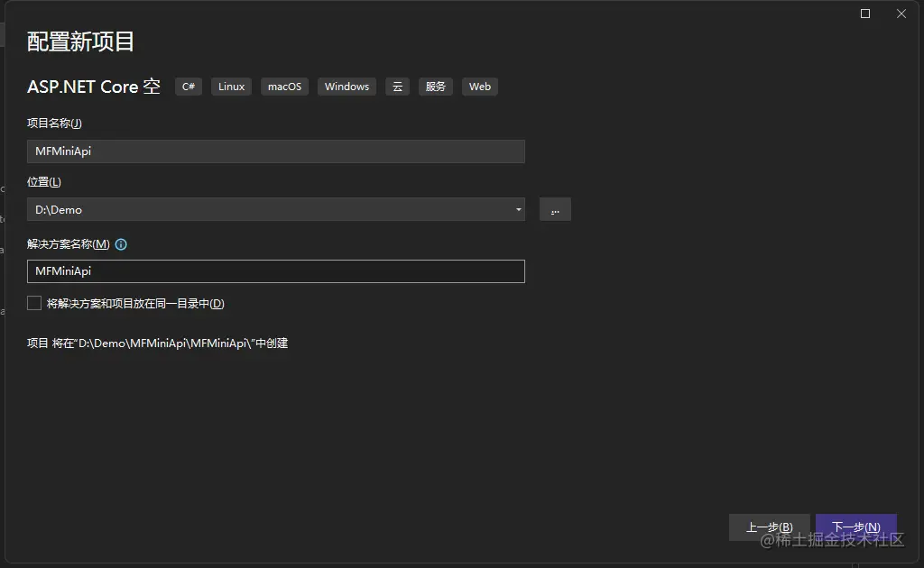Select the Windows tag
The width and height of the screenshot is (924, 568).
(x=347, y=87)
